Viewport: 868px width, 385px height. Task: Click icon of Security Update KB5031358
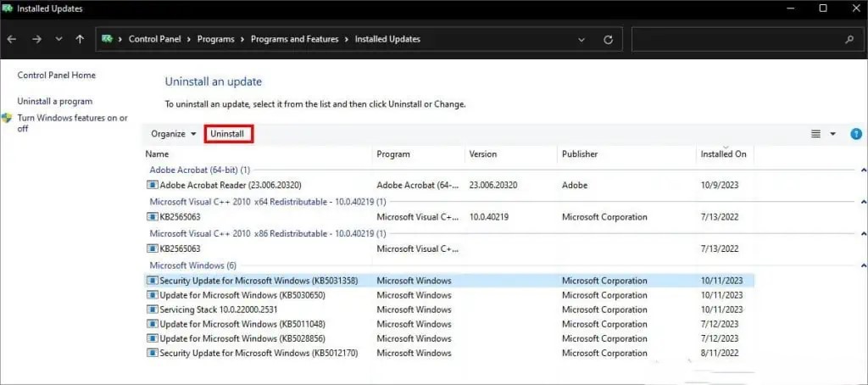pos(153,281)
